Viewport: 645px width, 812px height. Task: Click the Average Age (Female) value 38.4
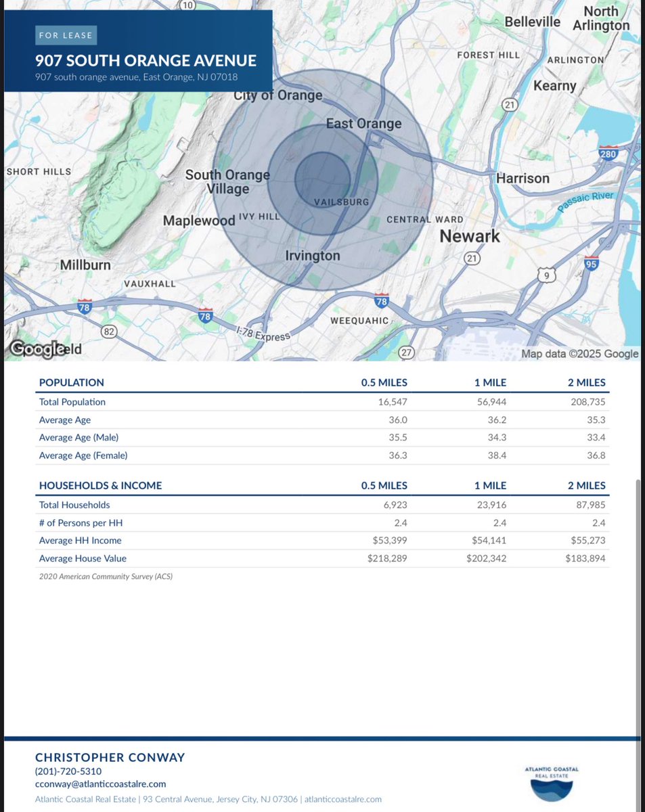coord(497,455)
